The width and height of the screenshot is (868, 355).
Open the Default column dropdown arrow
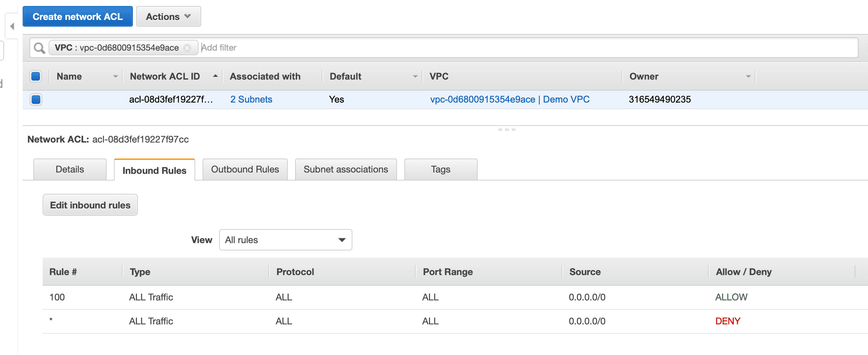tap(415, 77)
